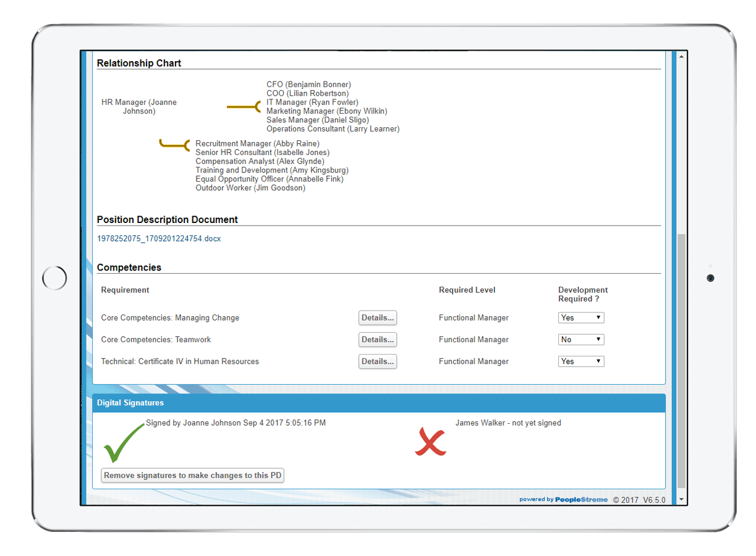This screenshot has width=756, height=556.
Task: Open the Development Required dropdown for Managing Change
Action: pyautogui.click(x=580, y=317)
